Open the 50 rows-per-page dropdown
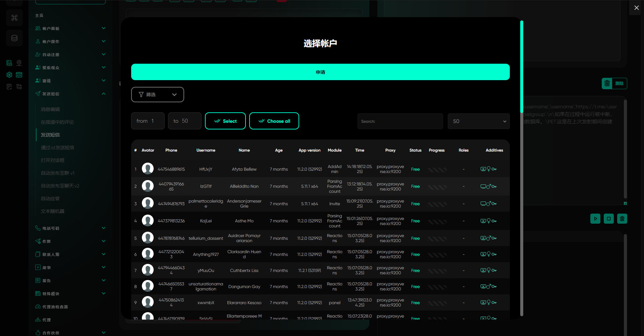This screenshot has height=336, width=644. [x=478, y=121]
